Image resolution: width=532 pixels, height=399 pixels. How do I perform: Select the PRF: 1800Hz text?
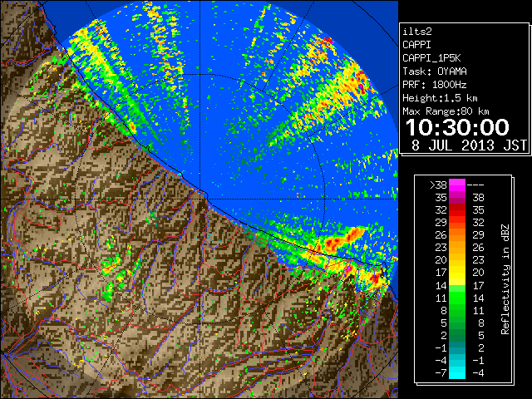click(x=435, y=85)
